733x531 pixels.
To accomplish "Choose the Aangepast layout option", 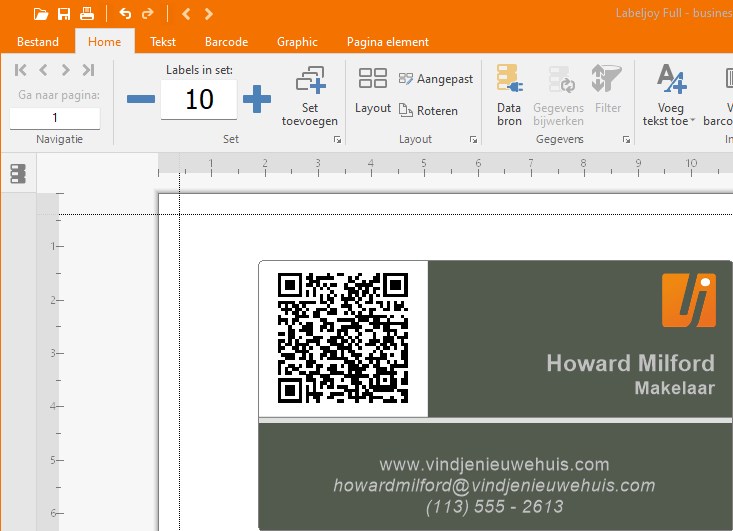I will point(436,79).
